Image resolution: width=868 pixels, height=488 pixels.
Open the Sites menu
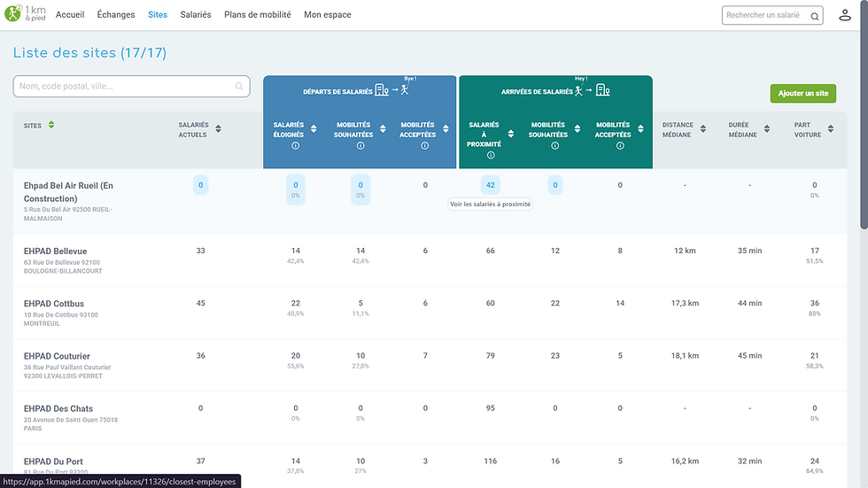tap(158, 15)
